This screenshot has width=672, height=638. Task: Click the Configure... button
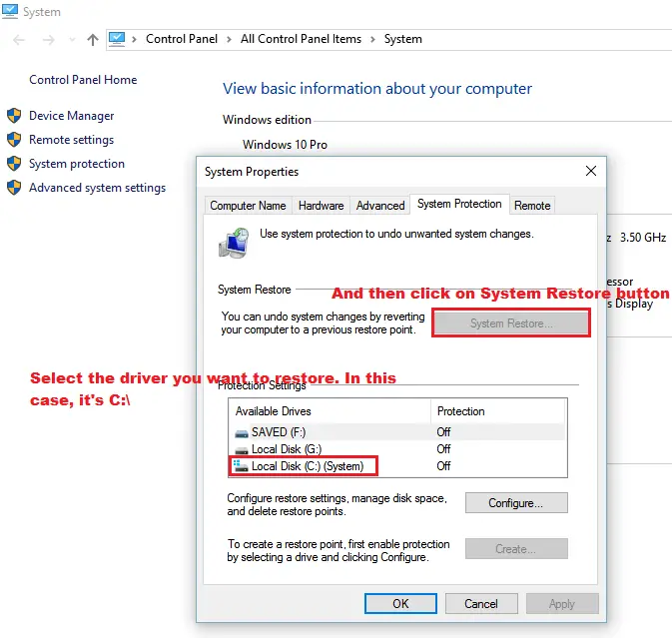pyautogui.click(x=516, y=503)
